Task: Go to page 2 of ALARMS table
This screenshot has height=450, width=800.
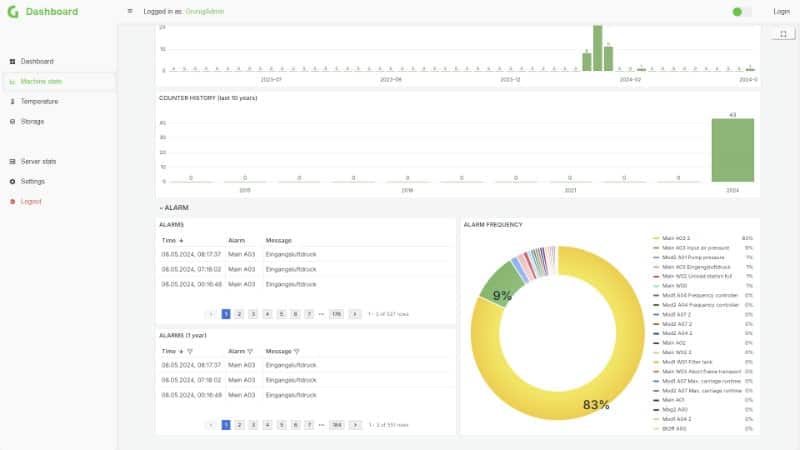Action: click(239, 314)
